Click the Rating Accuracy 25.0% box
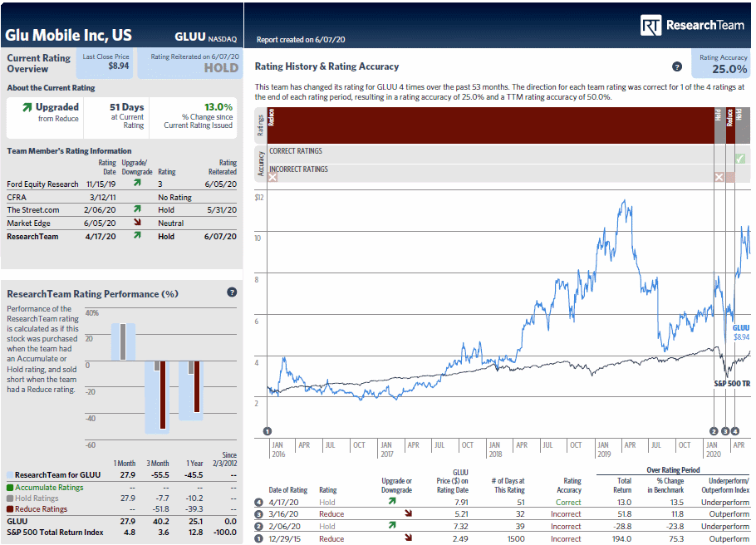756x545 pixels. pos(721,64)
